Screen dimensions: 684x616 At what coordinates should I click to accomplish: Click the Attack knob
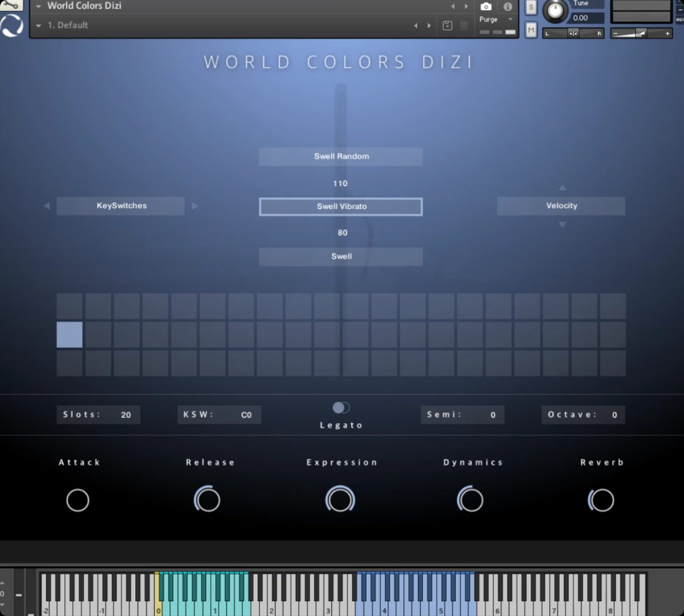pyautogui.click(x=78, y=500)
